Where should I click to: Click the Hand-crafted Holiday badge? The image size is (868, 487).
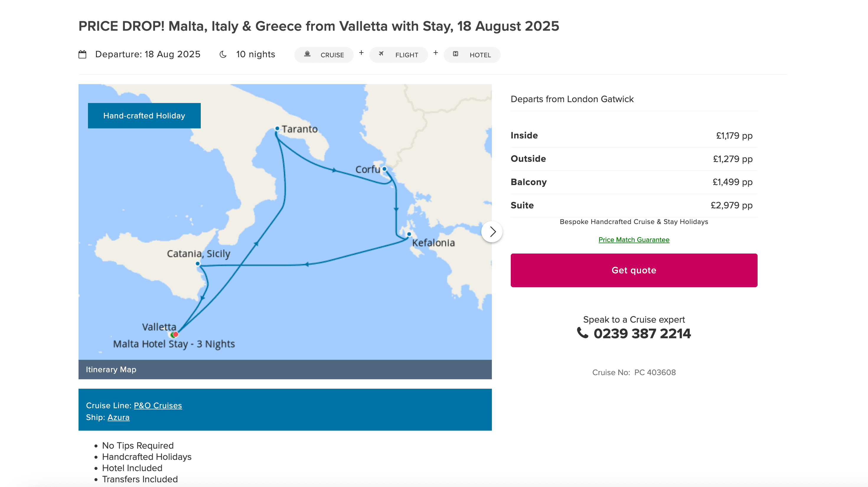[144, 115]
